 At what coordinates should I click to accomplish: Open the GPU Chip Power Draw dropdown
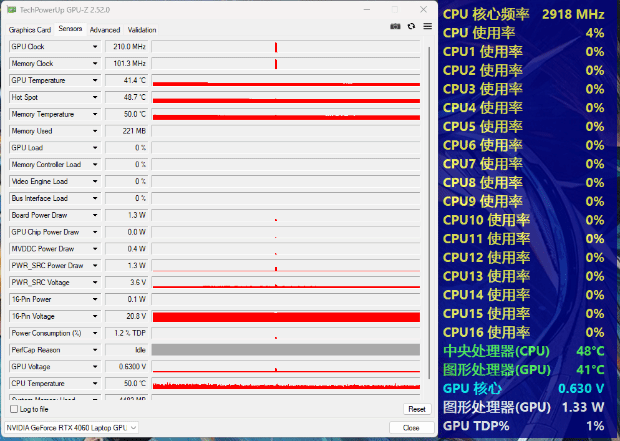[x=95, y=232]
